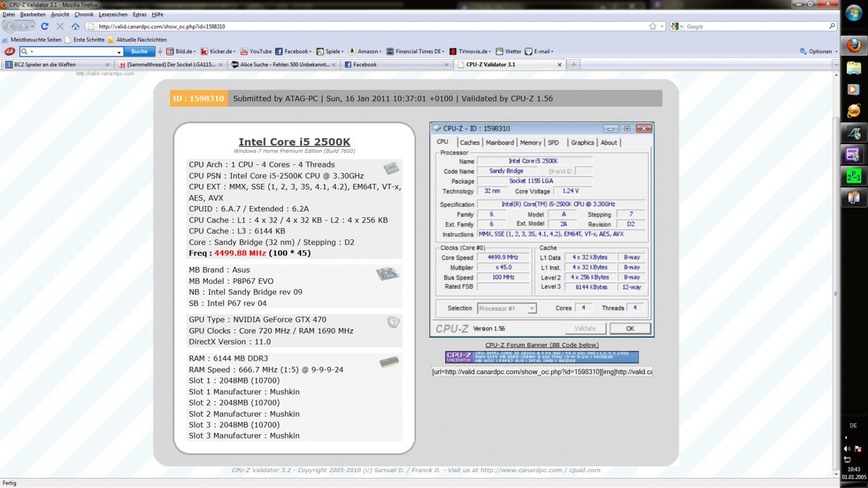
Task: Go to the browser home page icon
Action: pos(75,26)
